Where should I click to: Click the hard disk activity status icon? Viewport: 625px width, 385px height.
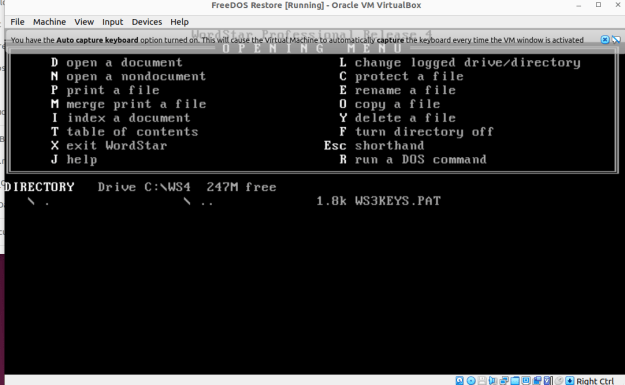[460, 381]
